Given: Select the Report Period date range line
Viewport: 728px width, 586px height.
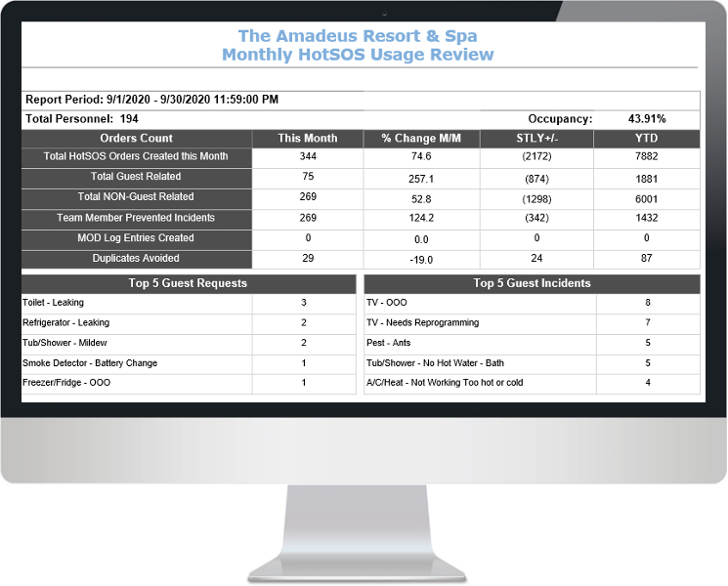Looking at the screenshot, I should [x=151, y=100].
